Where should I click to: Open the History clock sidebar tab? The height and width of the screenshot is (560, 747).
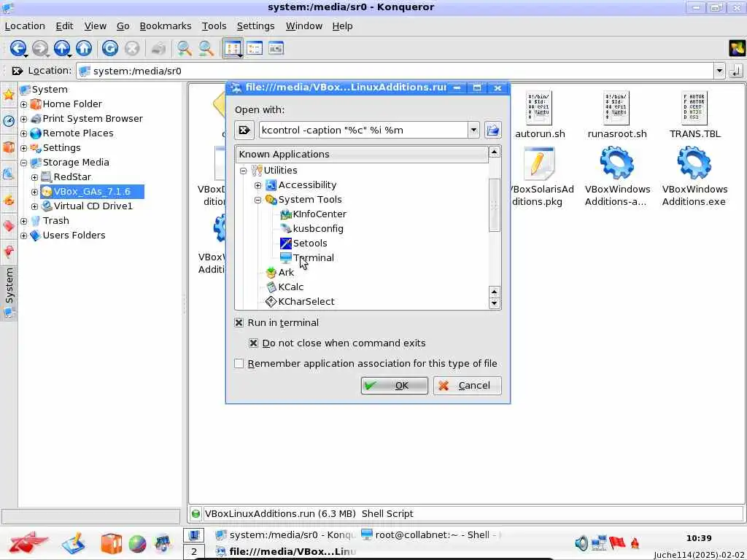9,120
